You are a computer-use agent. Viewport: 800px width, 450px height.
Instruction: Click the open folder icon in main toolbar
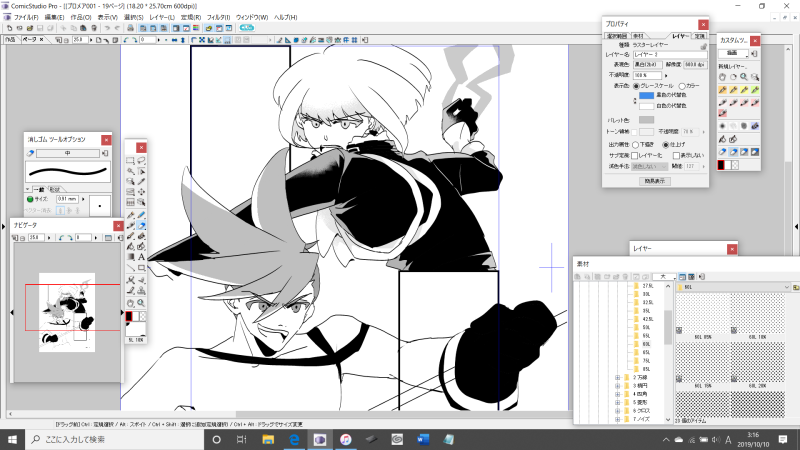coord(30,28)
